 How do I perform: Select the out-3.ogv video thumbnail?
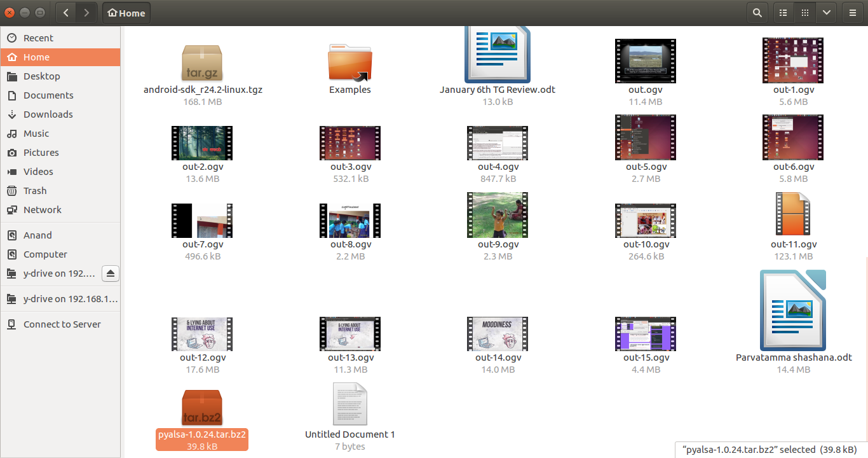(x=349, y=142)
